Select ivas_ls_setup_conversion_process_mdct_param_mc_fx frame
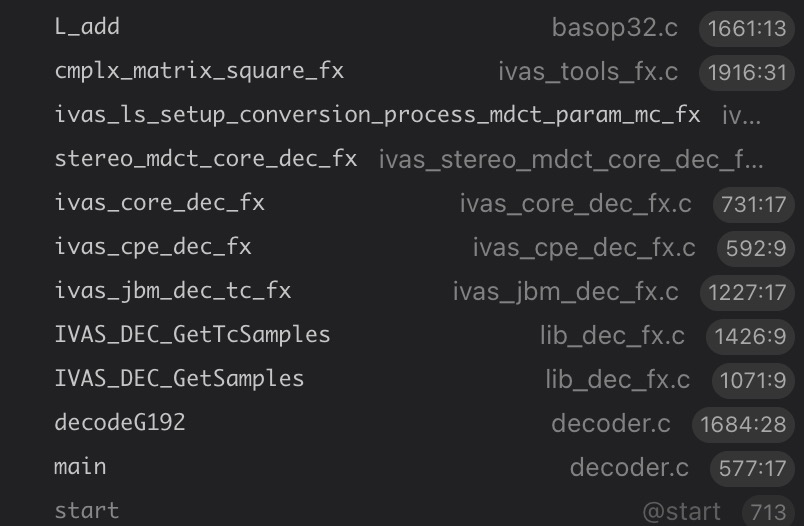The width and height of the screenshot is (804, 526). pyautogui.click(x=377, y=115)
